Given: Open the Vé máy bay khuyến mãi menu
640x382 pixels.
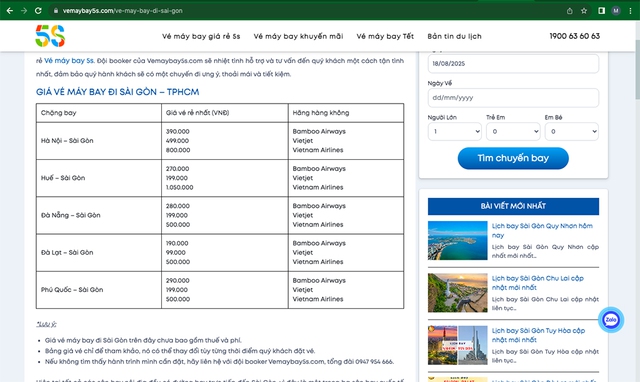Looking at the screenshot, I should coord(298,36).
